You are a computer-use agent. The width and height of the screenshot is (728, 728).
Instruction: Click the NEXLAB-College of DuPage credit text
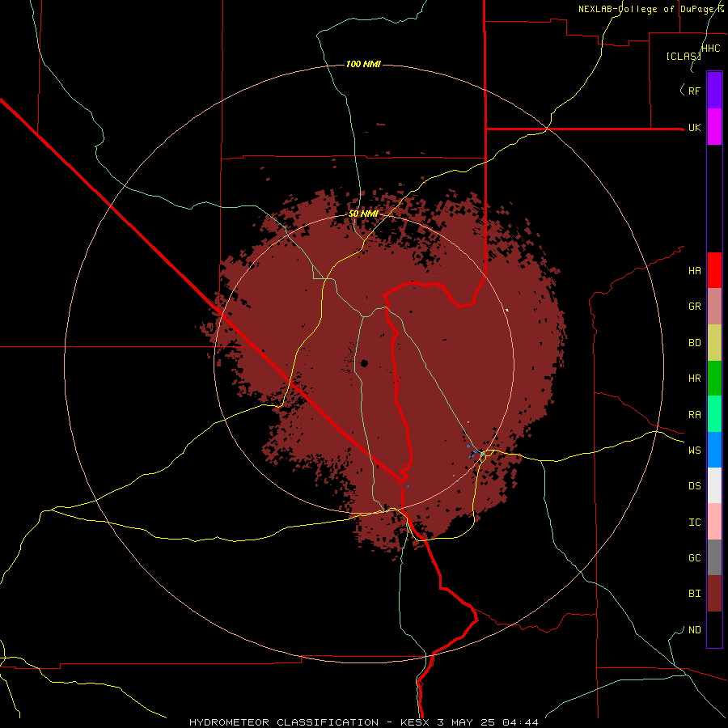click(x=650, y=9)
